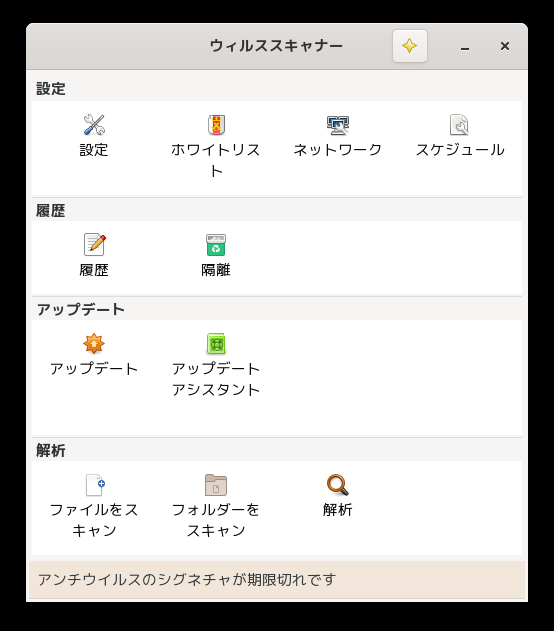Image resolution: width=554 pixels, height=631 pixels.
Task: Open the 設定 wrench and screwdriver icon
Action: (94, 125)
